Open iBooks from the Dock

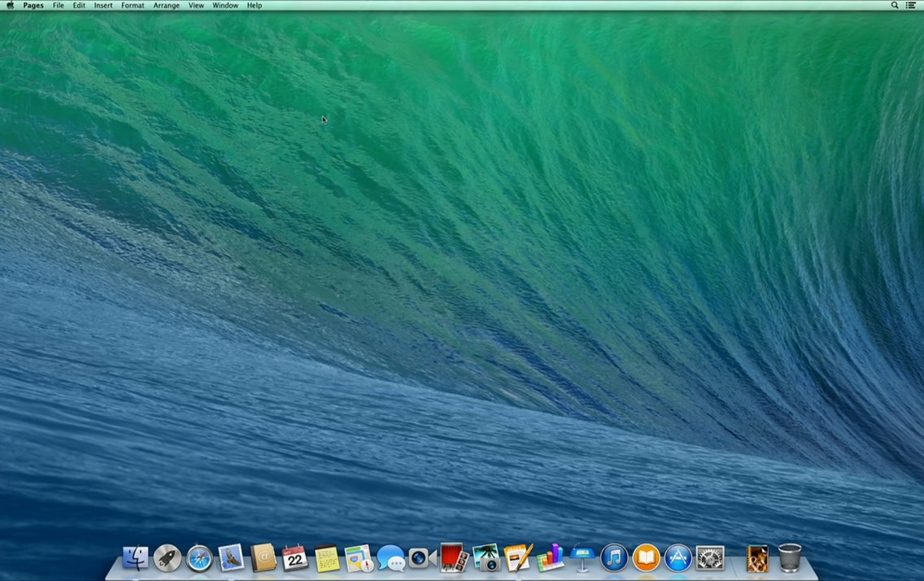pyautogui.click(x=643, y=557)
